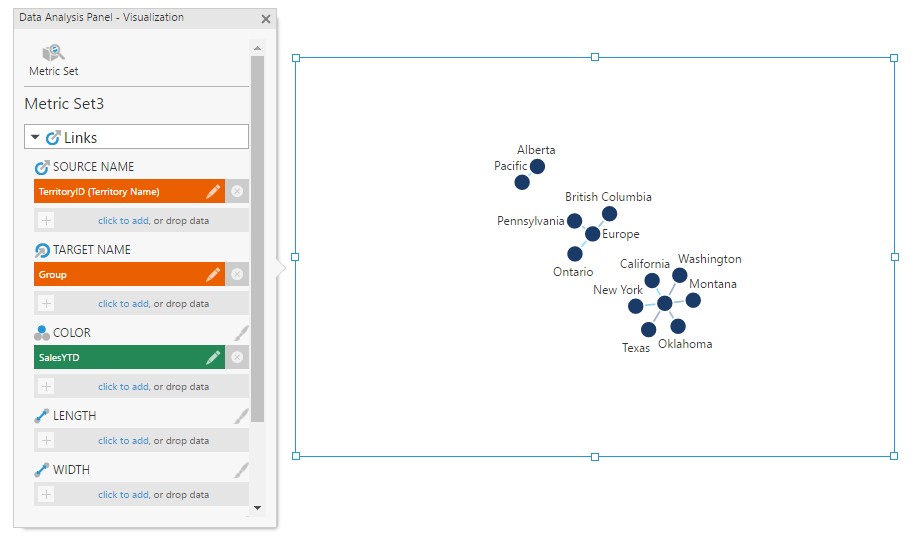The image size is (913, 542).
Task: Edit the SalesYTD color field
Action: pyautogui.click(x=213, y=357)
